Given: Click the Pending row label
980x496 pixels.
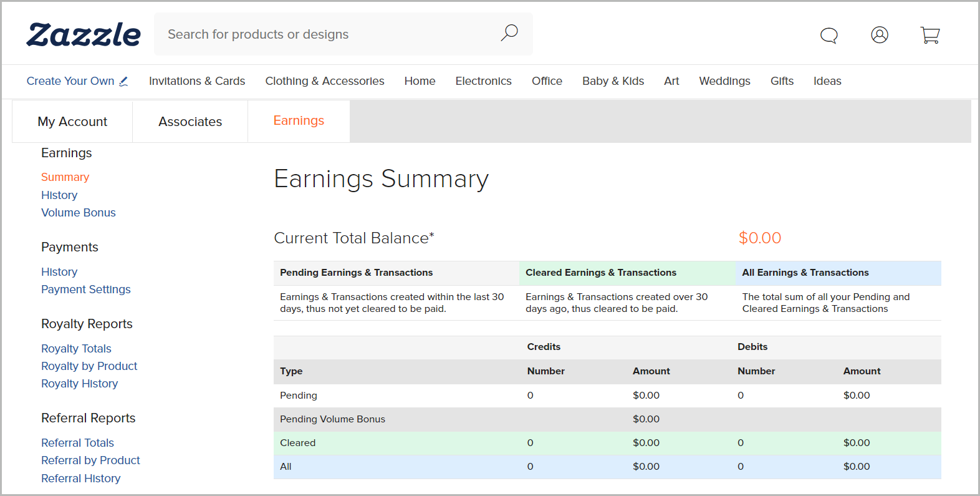Looking at the screenshot, I should coord(298,396).
